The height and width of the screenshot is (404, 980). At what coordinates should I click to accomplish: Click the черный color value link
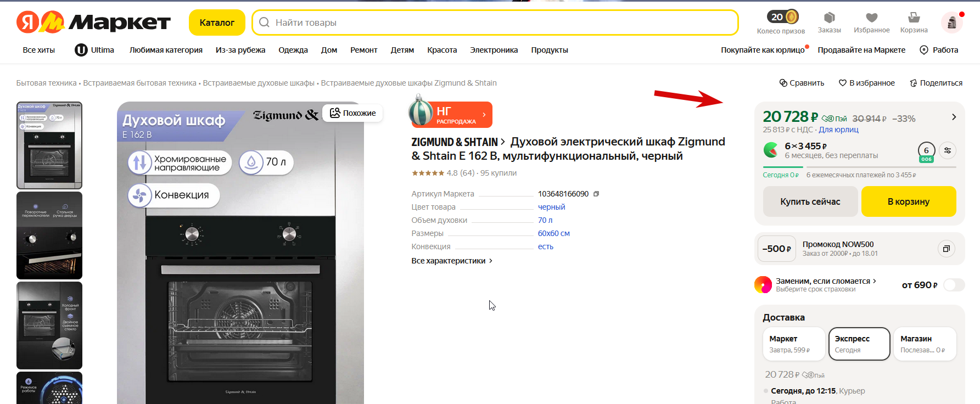pos(551,207)
